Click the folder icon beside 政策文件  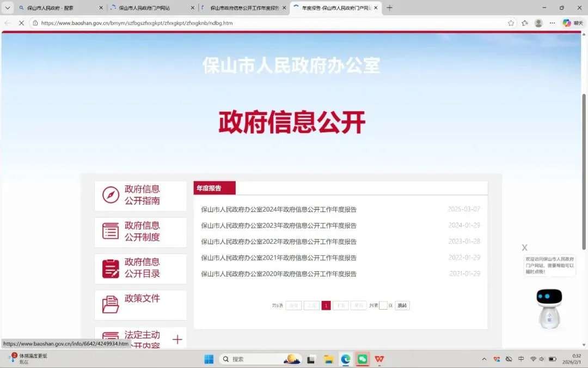[x=111, y=305]
